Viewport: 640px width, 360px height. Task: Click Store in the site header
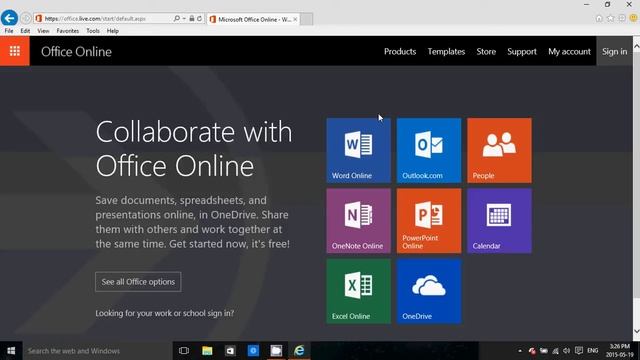[486, 51]
